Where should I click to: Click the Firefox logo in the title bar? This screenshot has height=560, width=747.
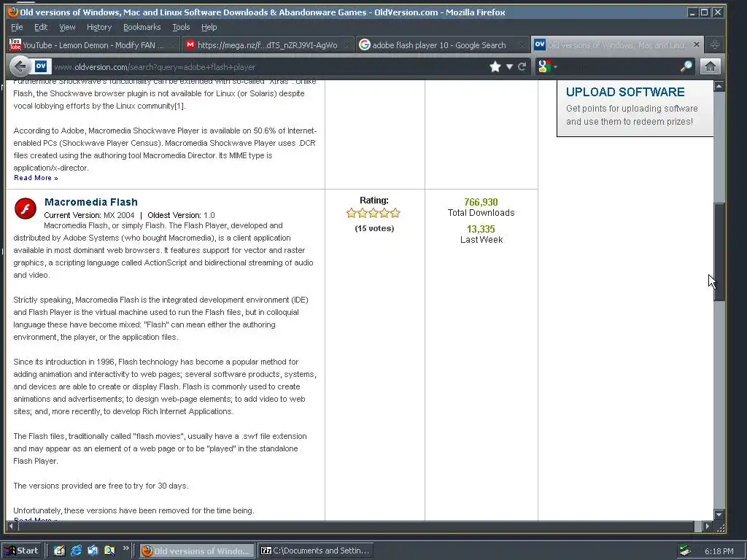(x=13, y=12)
